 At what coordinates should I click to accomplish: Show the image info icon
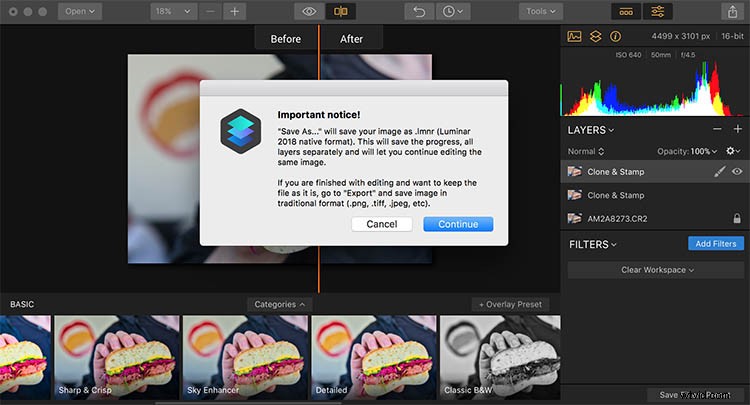point(616,36)
